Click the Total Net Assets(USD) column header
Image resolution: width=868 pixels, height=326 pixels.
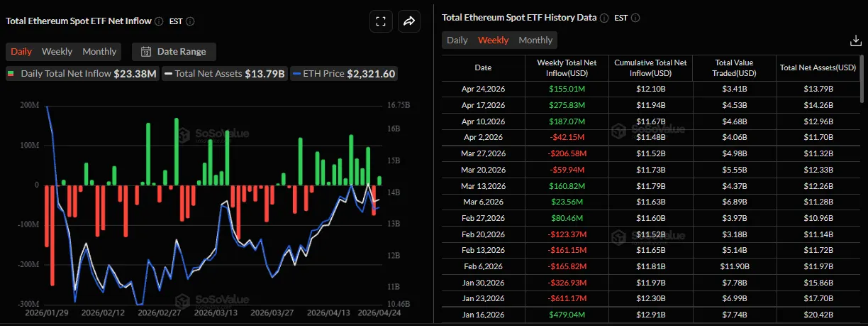tap(818, 67)
